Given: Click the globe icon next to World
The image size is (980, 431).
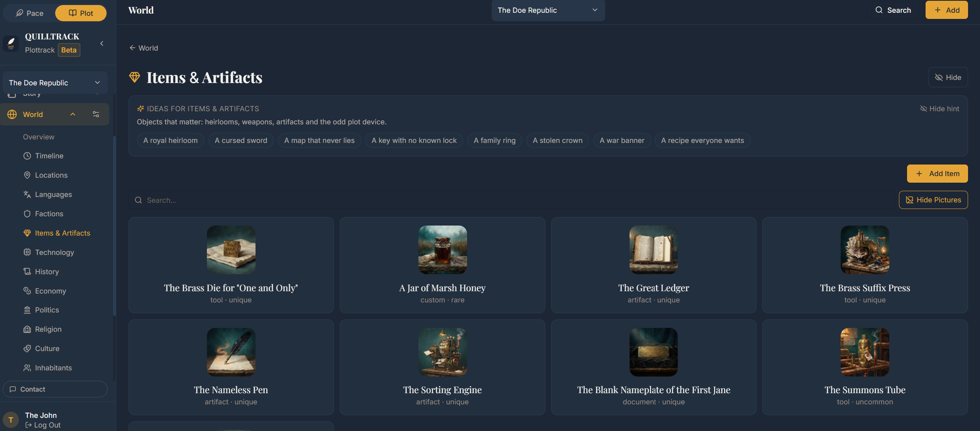Looking at the screenshot, I should tap(12, 114).
